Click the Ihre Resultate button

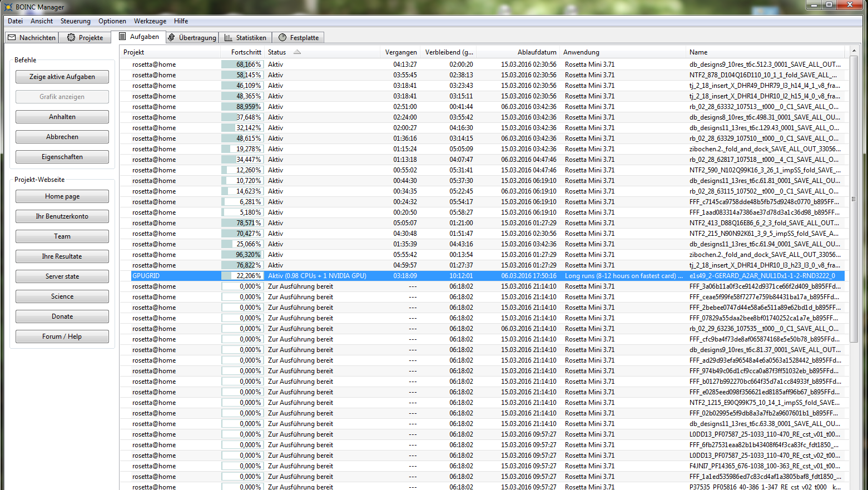click(62, 256)
